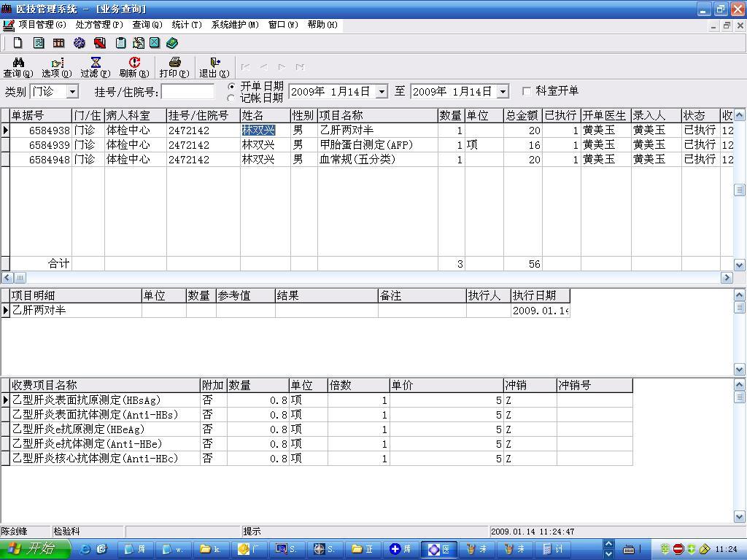The height and width of the screenshot is (560, 747).
Task: Click the 打印(P) printer button
Action: coord(174,68)
